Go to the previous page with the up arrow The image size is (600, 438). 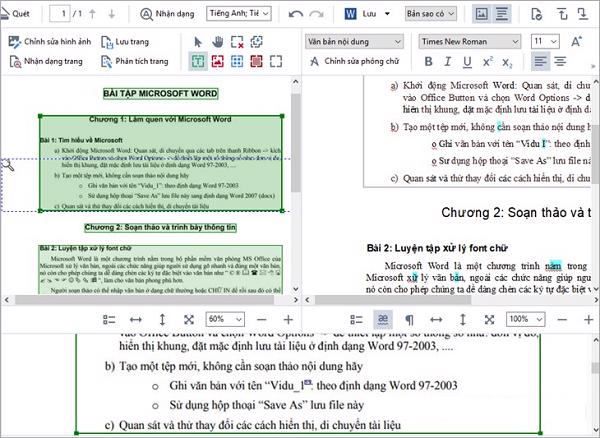92,14
